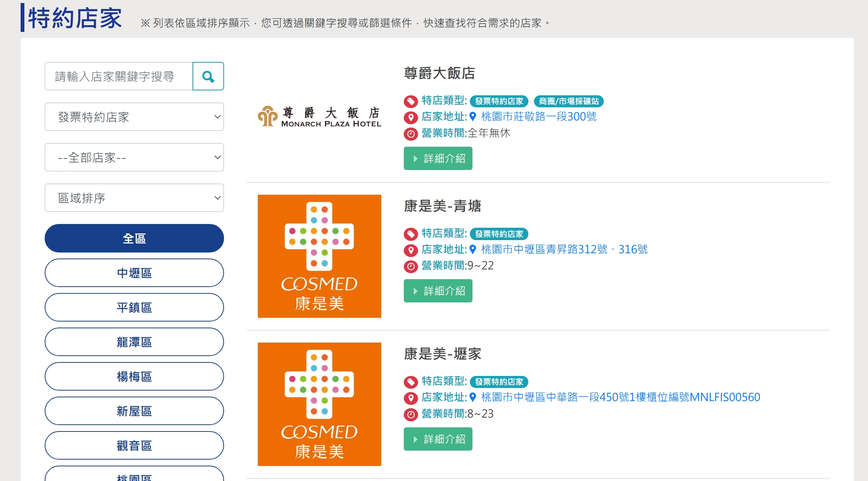Click the tag icon beside 尊爵大飯店 特店類型

click(411, 101)
